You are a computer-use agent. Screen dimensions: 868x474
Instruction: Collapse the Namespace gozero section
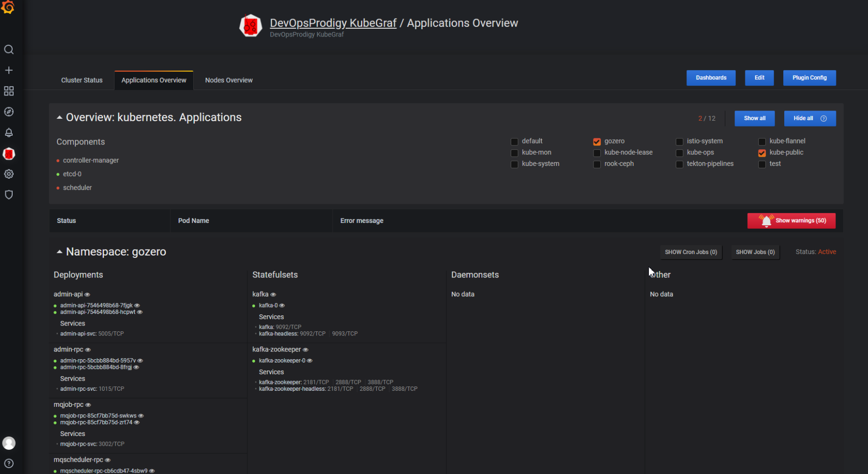(x=59, y=252)
